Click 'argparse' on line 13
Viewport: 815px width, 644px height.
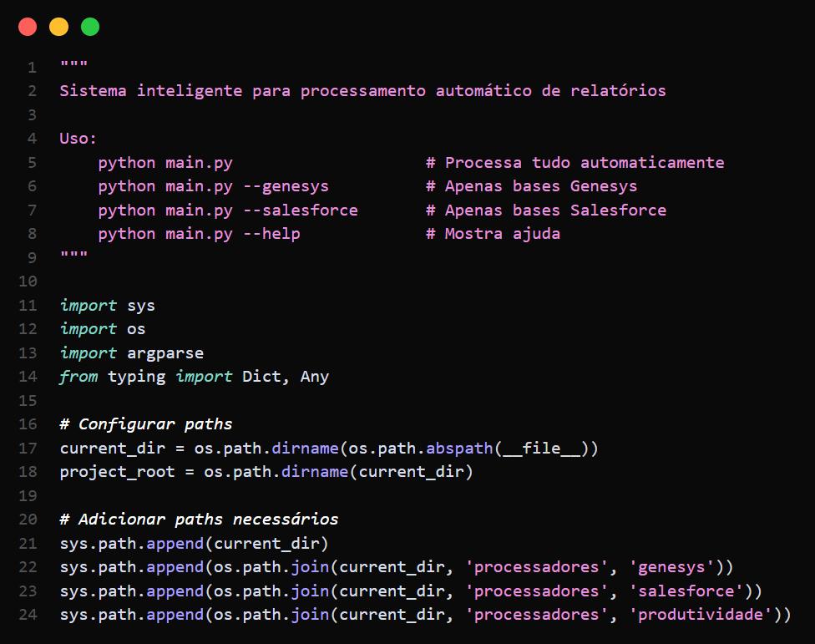pyautogui.click(x=165, y=353)
